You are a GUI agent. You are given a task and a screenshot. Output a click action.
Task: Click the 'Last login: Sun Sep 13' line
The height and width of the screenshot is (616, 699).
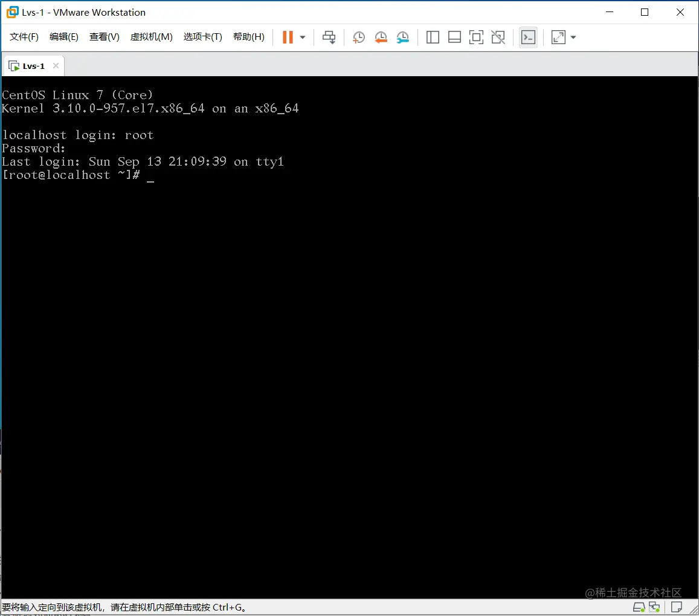point(143,161)
